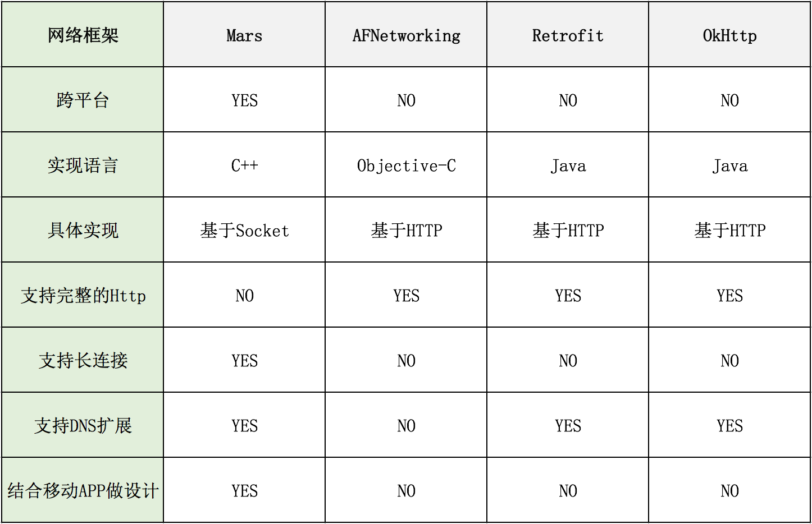Click the 实现语言 row label
The height and width of the screenshot is (524, 812).
click(83, 165)
